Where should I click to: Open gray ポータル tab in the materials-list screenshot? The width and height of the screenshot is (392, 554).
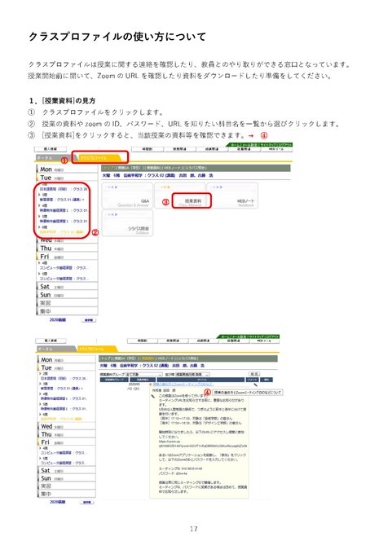[x=55, y=349]
